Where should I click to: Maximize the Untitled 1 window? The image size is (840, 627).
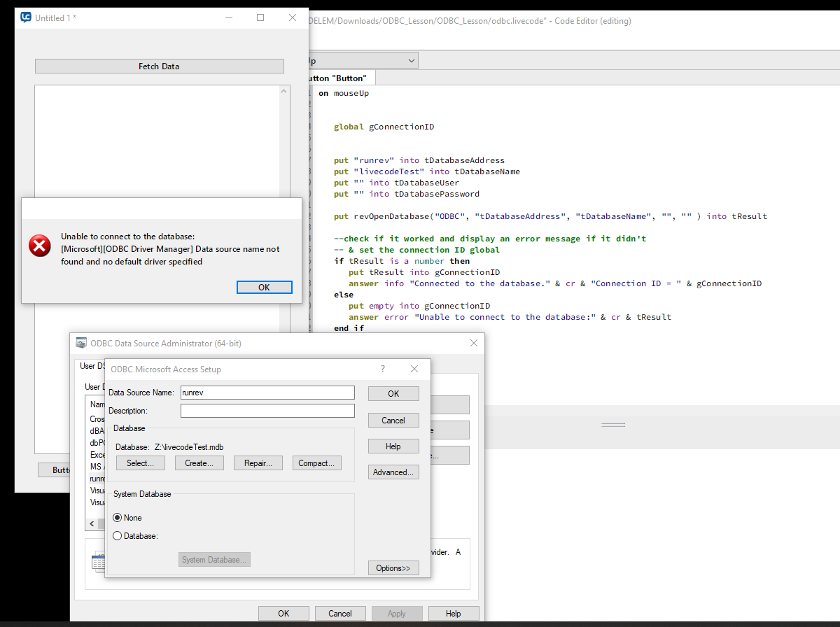coord(260,17)
